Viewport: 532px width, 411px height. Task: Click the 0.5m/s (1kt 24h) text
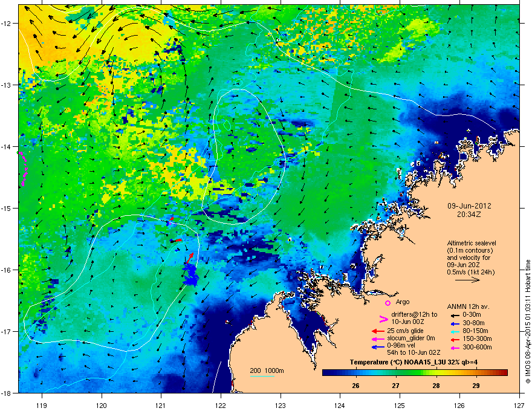[471, 272]
